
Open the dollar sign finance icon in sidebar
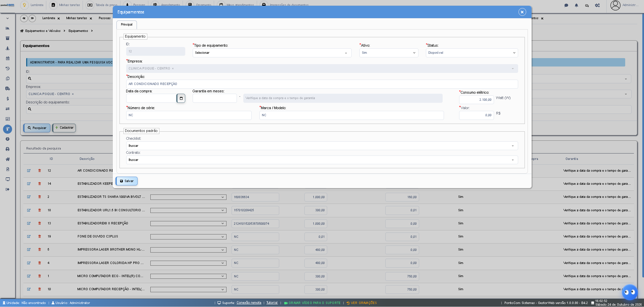8,99
